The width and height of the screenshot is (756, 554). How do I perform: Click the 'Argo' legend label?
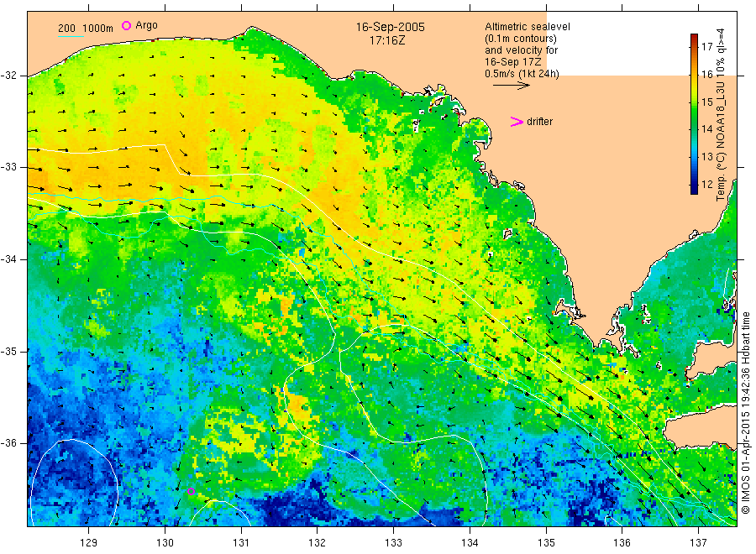coord(146,25)
